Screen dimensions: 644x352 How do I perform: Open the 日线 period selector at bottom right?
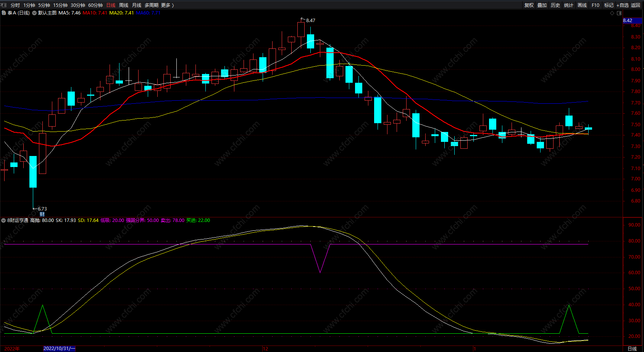(632, 349)
